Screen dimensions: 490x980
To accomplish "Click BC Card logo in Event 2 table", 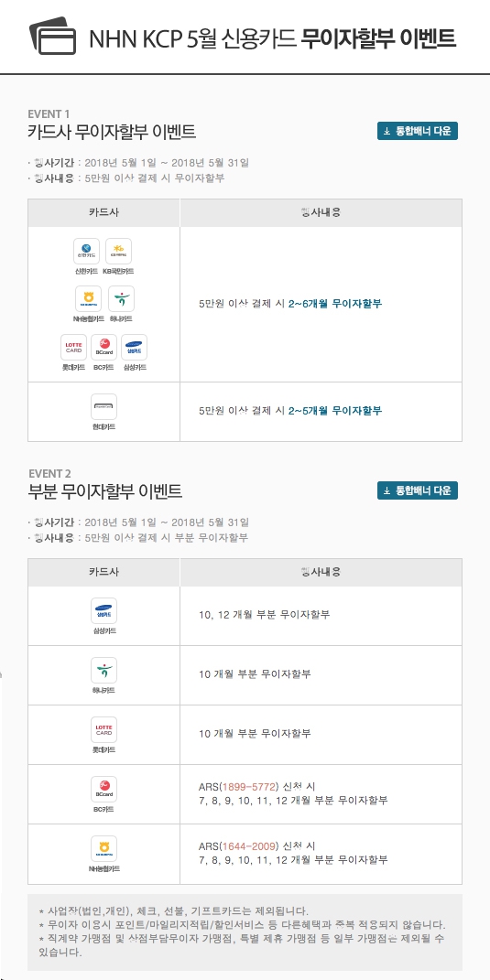I will [x=103, y=789].
